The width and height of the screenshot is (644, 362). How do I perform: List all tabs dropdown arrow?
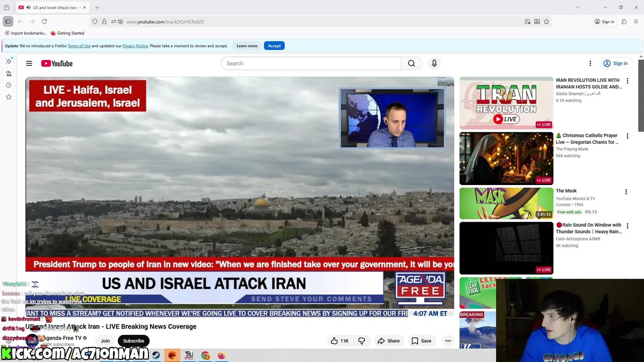[x=578, y=8]
